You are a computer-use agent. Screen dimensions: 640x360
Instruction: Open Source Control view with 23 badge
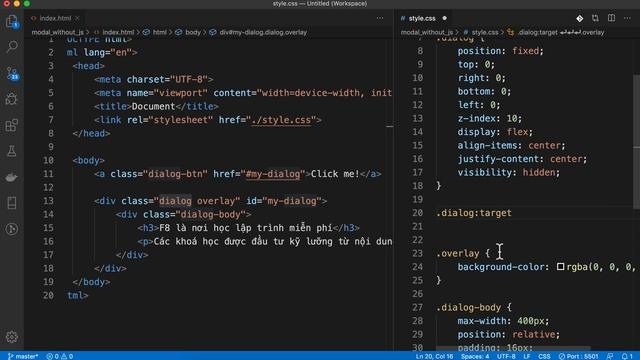pos(12,73)
